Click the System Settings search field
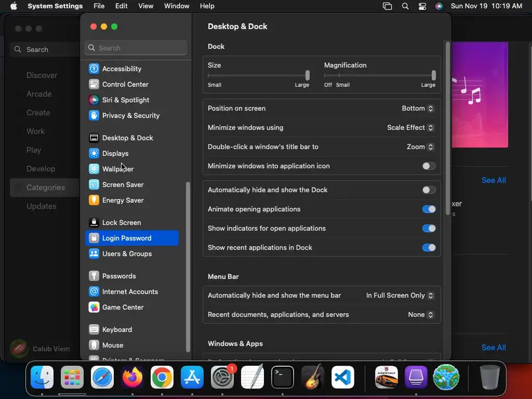Viewport: 532px width, 399px height. coord(136,48)
